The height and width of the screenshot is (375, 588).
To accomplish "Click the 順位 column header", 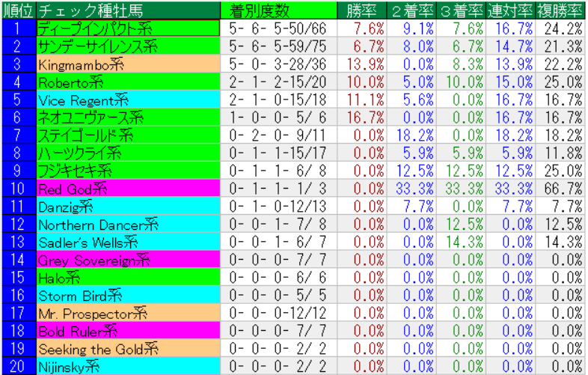I will [x=17, y=10].
